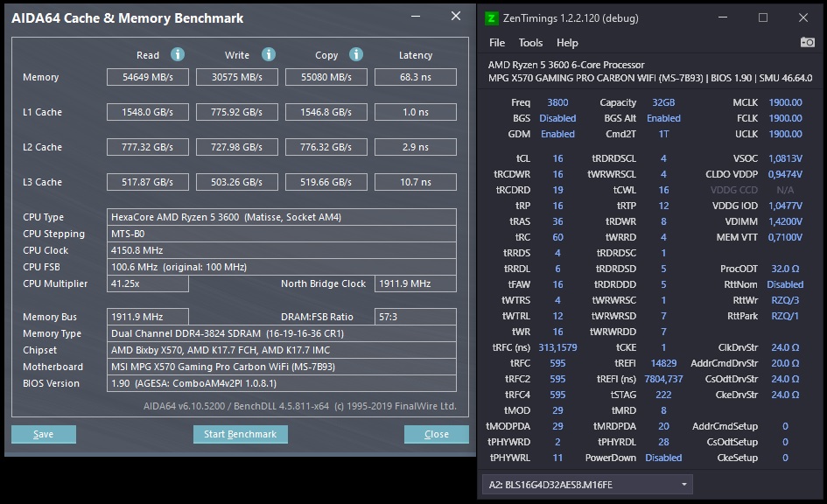Click the tRCDRD value 19

pyautogui.click(x=557, y=190)
